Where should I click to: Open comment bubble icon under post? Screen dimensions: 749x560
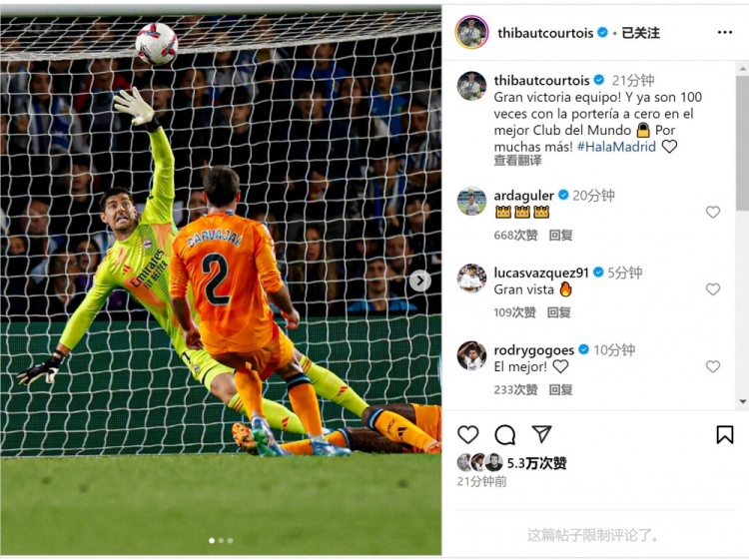click(x=505, y=435)
